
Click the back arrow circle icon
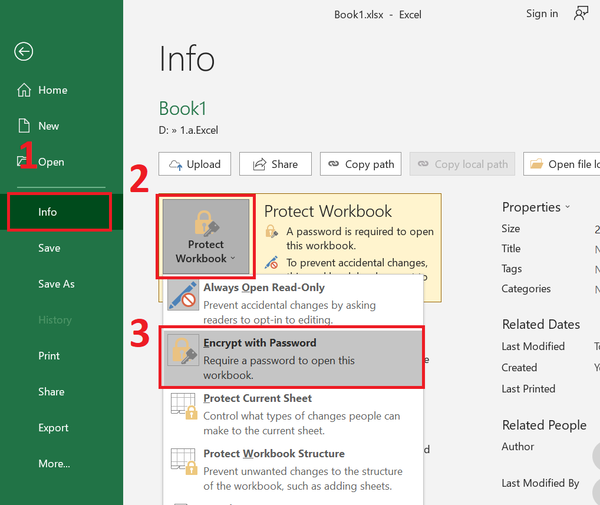point(24,51)
